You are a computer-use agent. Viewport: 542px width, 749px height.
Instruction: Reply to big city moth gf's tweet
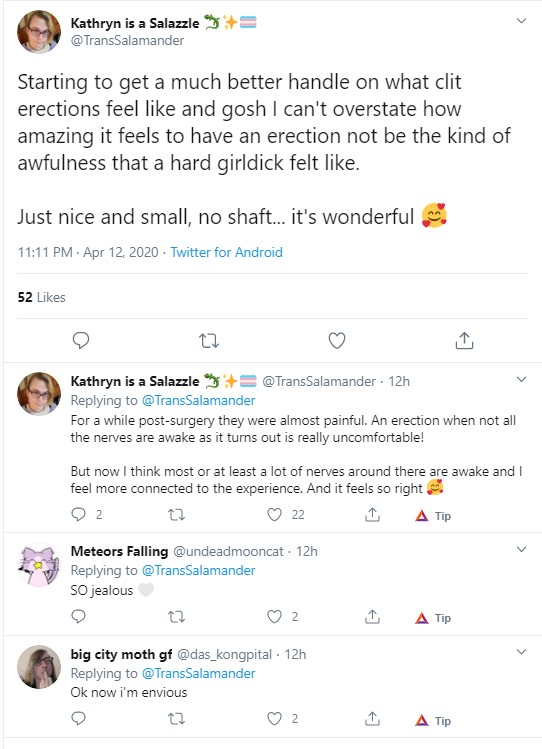click(x=78, y=718)
